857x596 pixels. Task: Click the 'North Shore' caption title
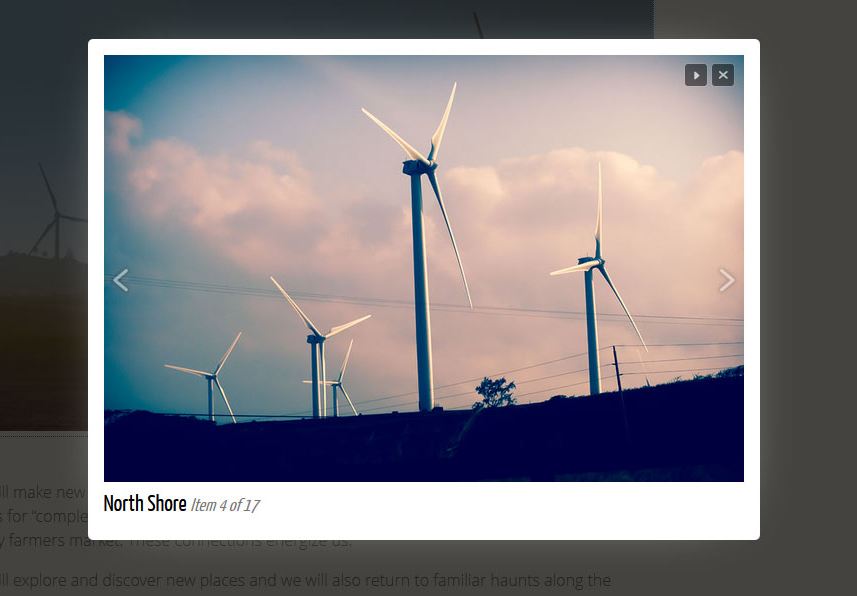(145, 504)
